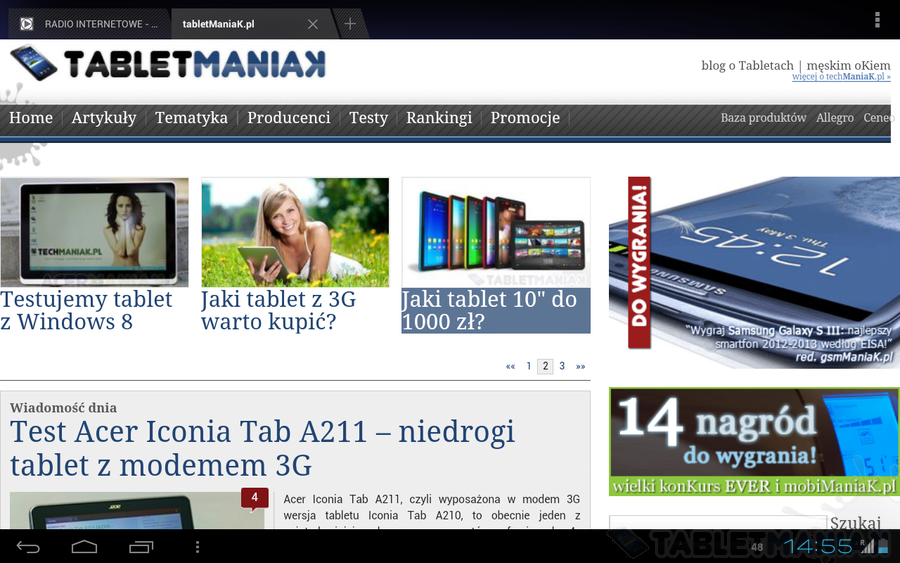Open the Artykuły menu
Image resolution: width=900 pixels, height=563 pixels.
(104, 118)
